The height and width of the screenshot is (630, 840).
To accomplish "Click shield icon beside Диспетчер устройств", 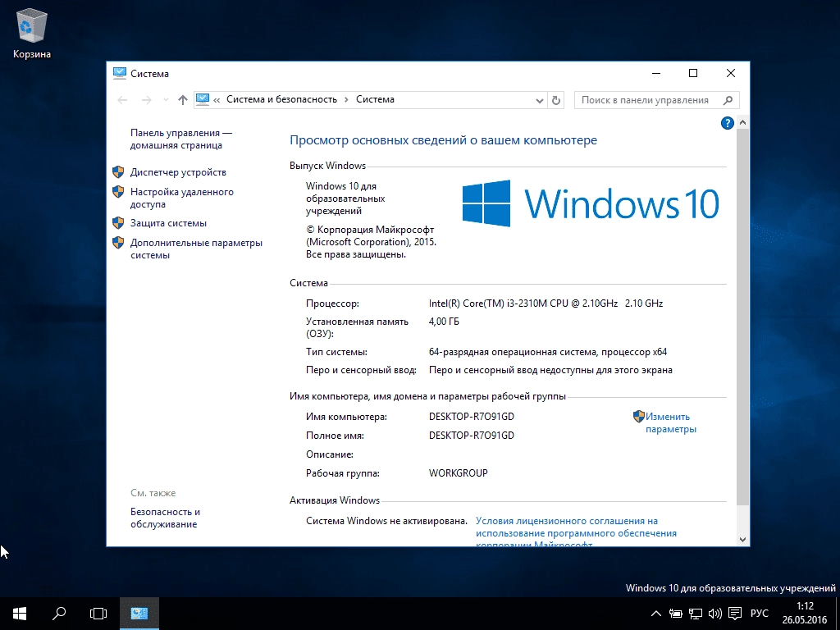I will (118, 172).
